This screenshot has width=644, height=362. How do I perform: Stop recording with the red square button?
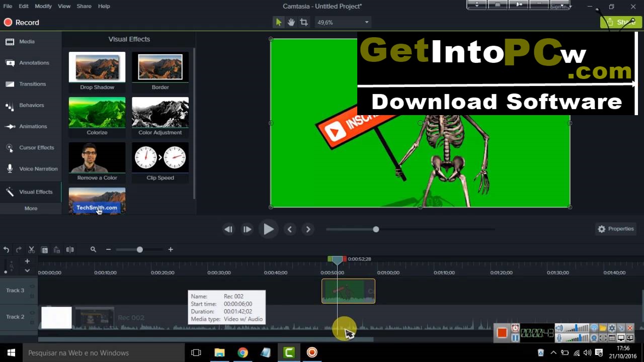502,332
